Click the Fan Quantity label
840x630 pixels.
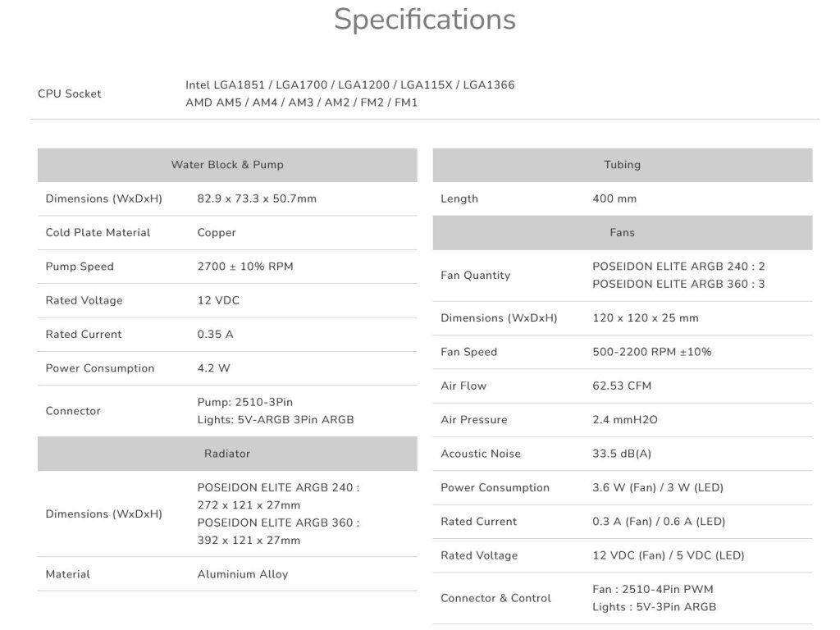click(475, 276)
